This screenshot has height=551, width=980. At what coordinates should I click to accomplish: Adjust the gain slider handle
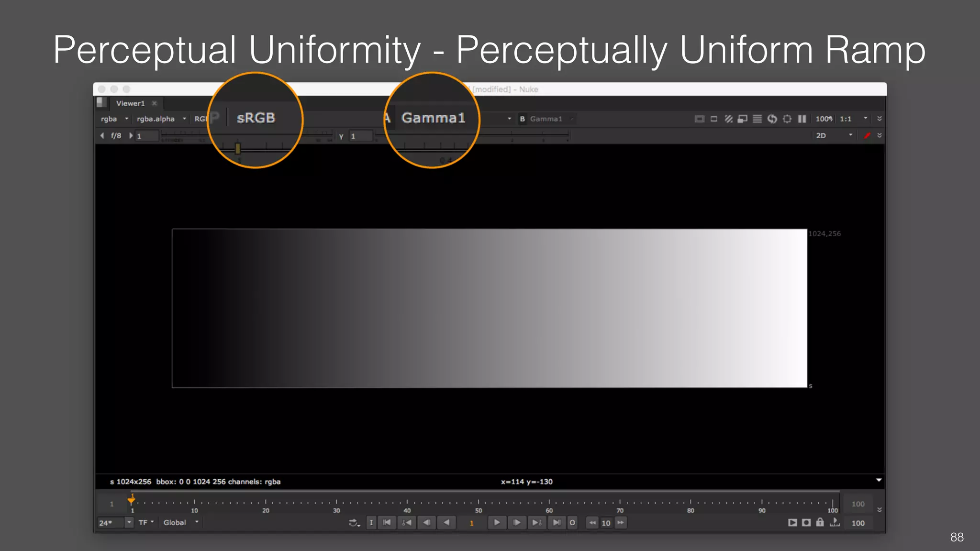238,148
